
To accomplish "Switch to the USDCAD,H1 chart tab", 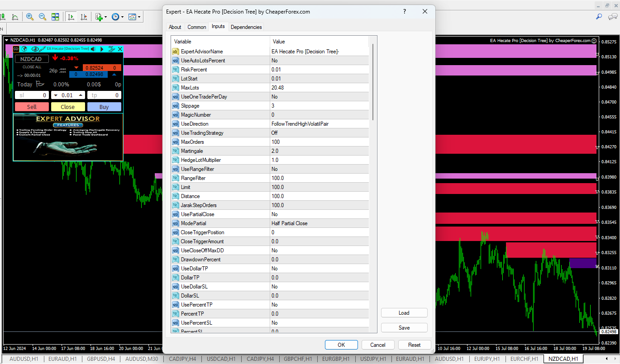I will point(221,359).
